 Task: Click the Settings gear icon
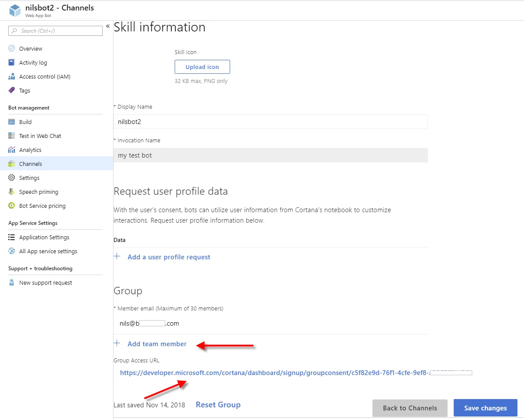[12, 178]
